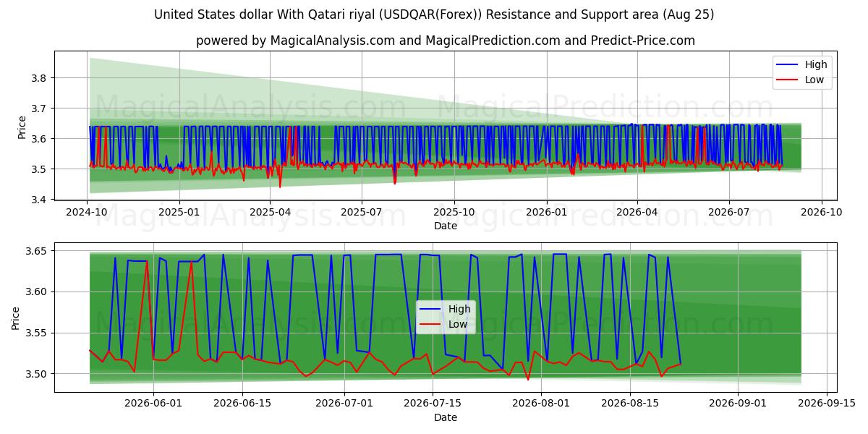Image resolution: width=868 pixels, height=434 pixels.
Task: Click the 2025-01 date tick
Action: pyautogui.click(x=179, y=212)
